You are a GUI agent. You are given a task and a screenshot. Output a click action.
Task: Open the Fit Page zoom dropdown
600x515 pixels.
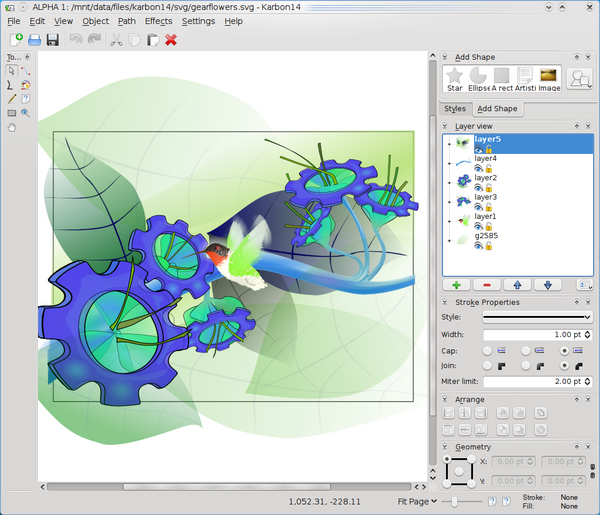(x=418, y=501)
